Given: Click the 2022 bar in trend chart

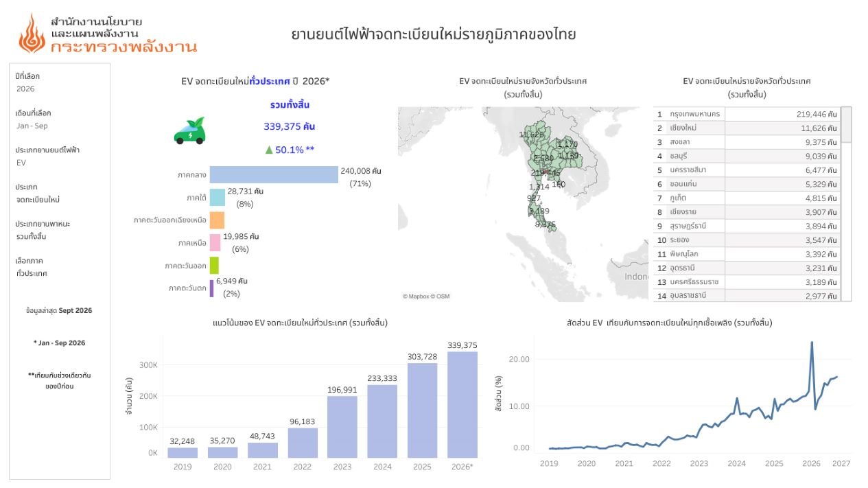Looking at the screenshot, I should click(303, 443).
